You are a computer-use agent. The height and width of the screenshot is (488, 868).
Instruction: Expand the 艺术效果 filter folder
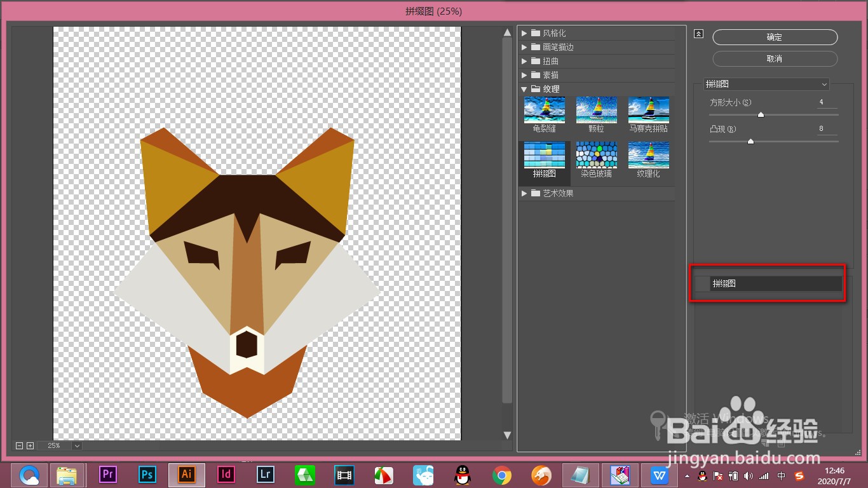point(525,193)
